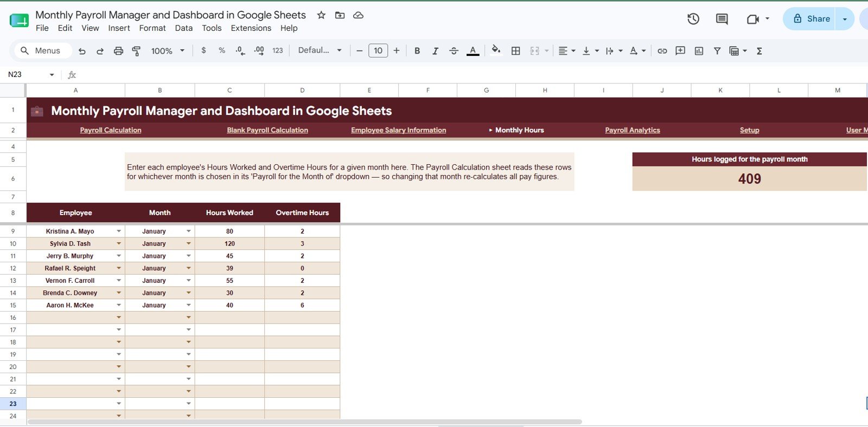
Task: View cloud document status icon
Action: pos(358,15)
